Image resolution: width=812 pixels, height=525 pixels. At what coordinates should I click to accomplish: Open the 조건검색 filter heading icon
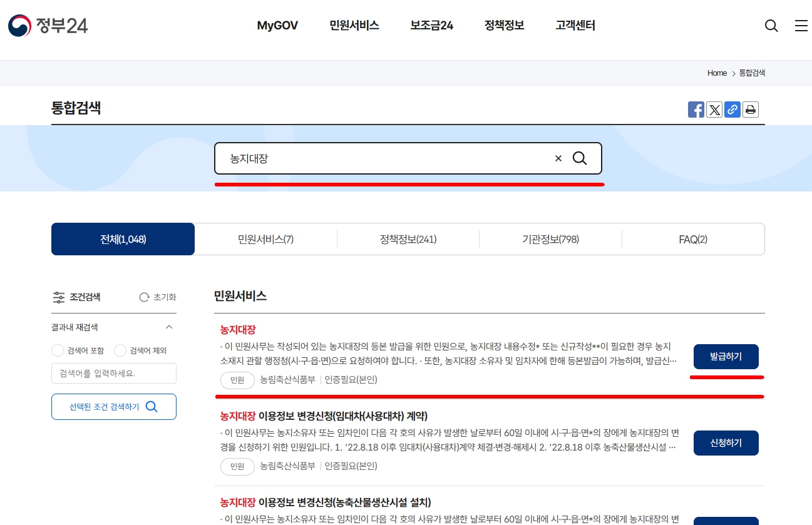point(59,297)
